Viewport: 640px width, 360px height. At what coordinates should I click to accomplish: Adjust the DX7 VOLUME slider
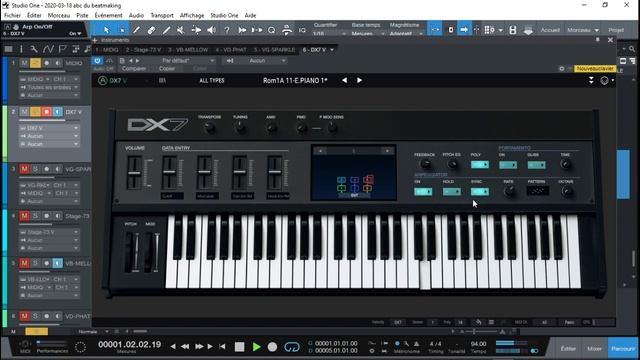[x=134, y=173]
